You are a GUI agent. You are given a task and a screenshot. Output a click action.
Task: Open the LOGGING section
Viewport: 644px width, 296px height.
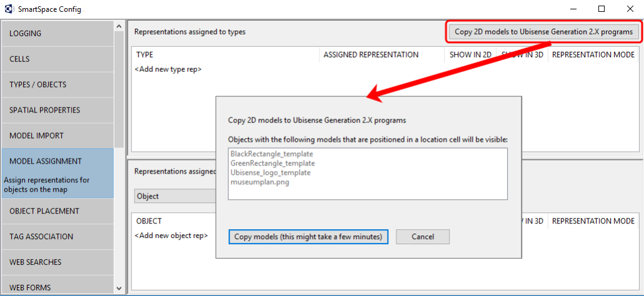point(58,34)
